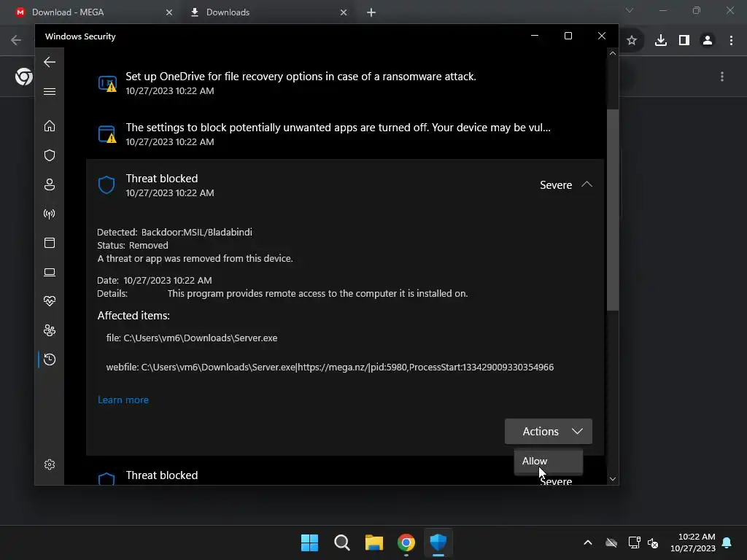
Task: Open the taskbar clock and date
Action: tap(693, 542)
